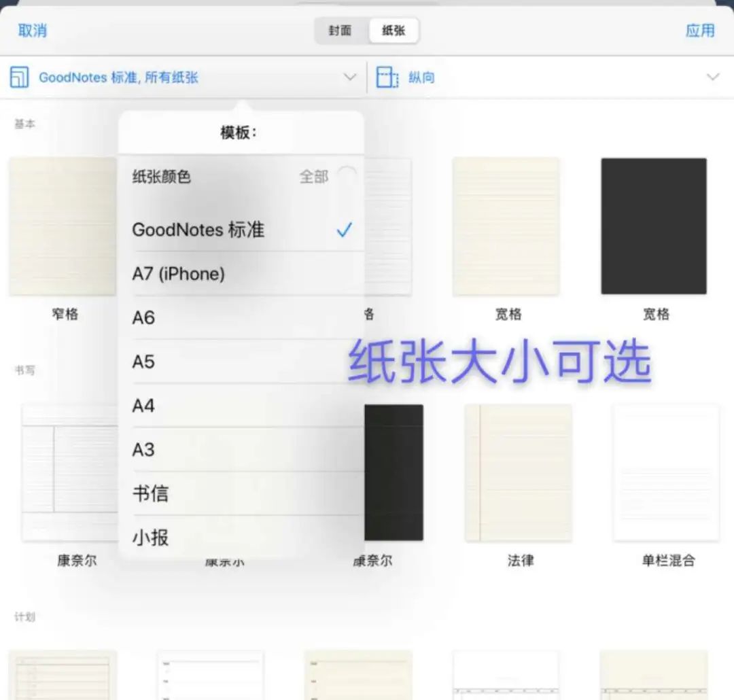The width and height of the screenshot is (734, 700).
Task: Choose the 书信 letter paper size
Action: 241,493
